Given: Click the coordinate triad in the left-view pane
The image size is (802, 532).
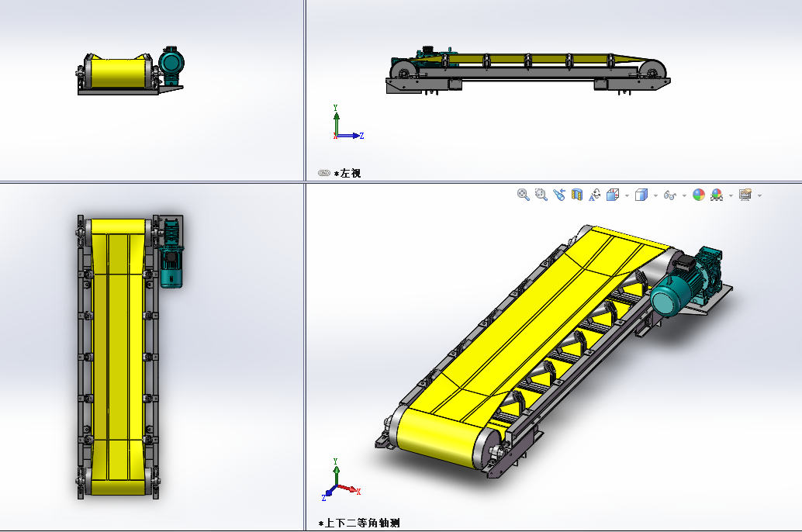Looking at the screenshot, I should (x=347, y=123).
